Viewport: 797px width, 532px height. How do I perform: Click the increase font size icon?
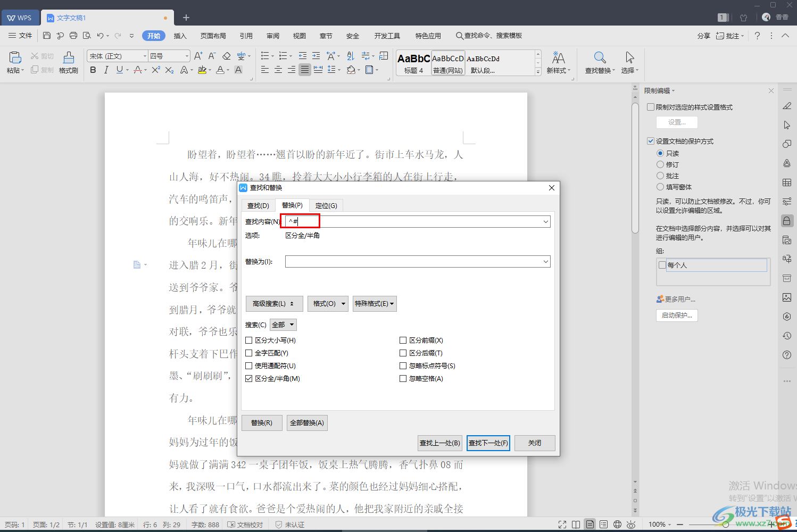point(198,56)
